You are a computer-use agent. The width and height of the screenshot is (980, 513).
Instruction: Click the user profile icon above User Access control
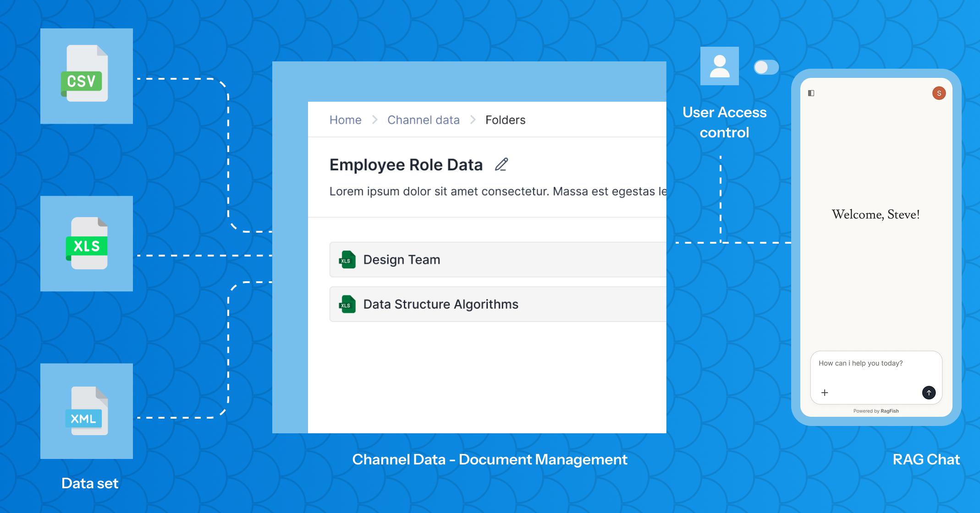(720, 66)
